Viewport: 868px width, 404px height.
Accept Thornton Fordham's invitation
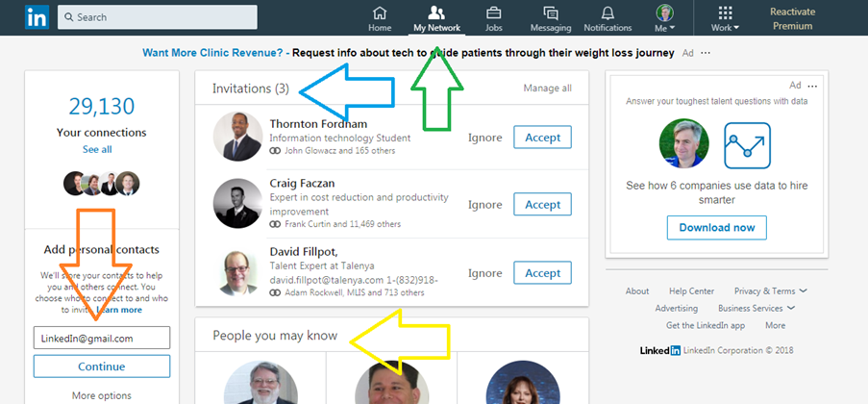542,138
